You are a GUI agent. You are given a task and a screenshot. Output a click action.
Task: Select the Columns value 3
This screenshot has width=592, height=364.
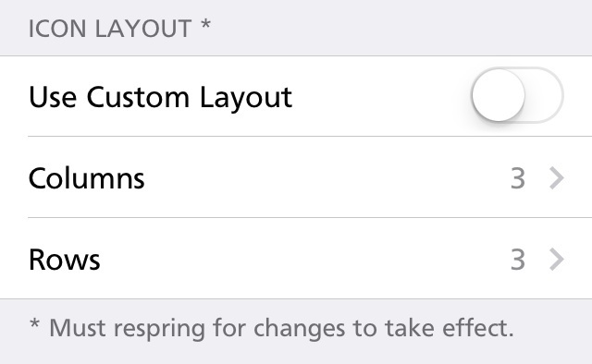518,178
